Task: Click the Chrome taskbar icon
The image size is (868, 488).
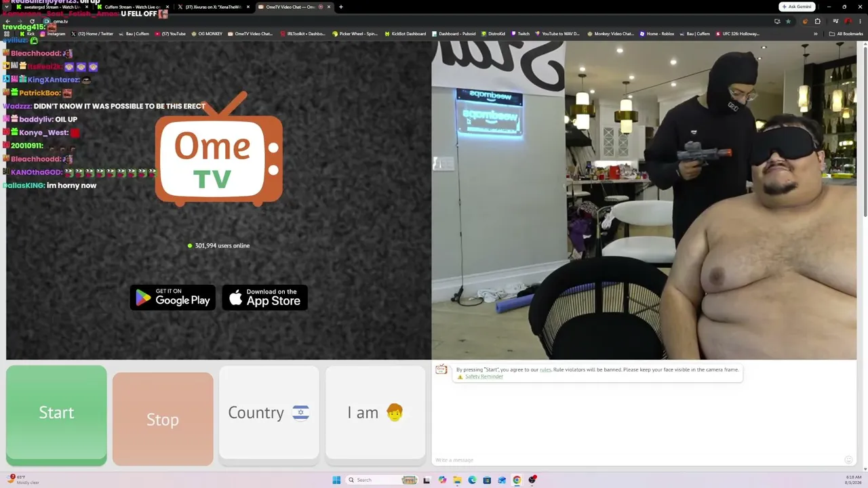Action: [517, 480]
